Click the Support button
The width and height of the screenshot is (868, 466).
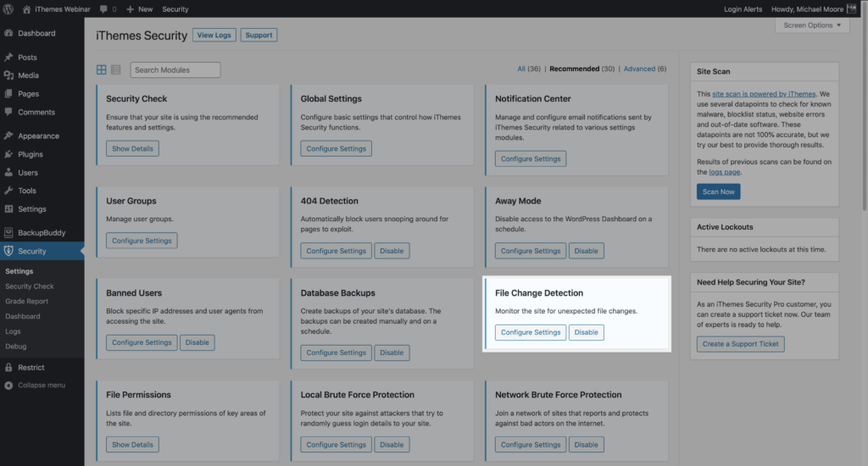pyautogui.click(x=259, y=35)
